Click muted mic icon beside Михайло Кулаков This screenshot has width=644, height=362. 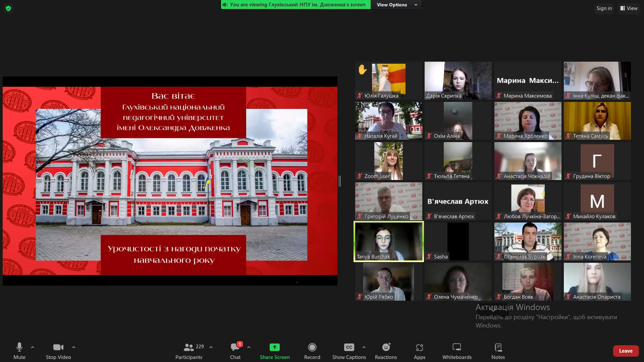(x=568, y=217)
